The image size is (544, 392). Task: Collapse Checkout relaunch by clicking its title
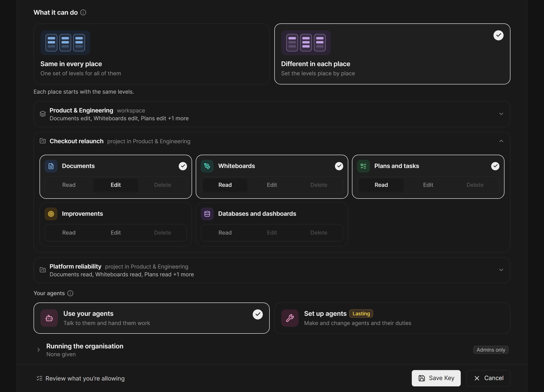coord(76,141)
